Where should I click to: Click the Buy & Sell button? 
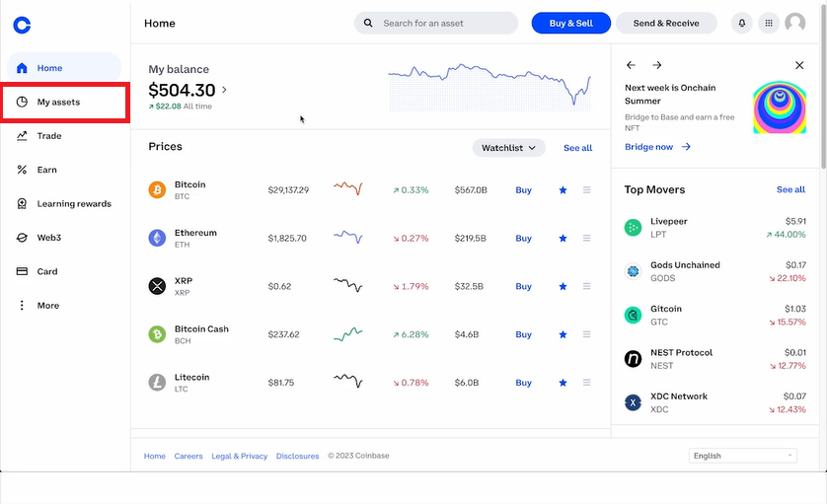[x=571, y=24]
